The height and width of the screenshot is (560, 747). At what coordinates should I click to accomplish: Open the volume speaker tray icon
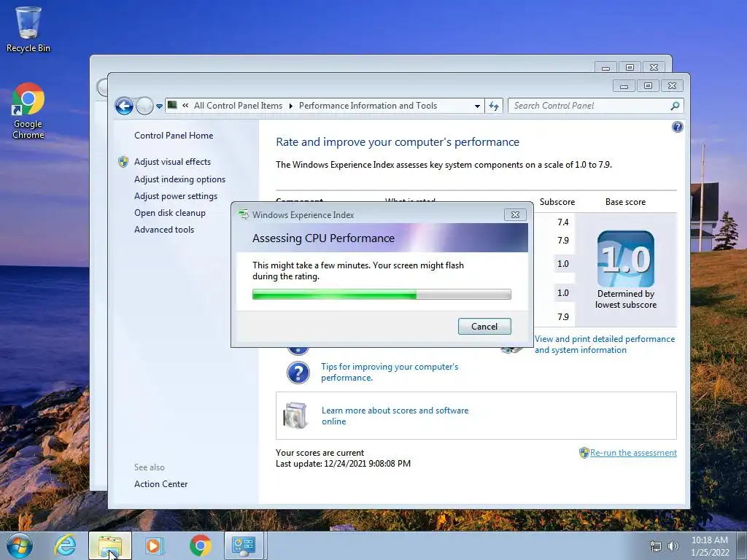[673, 546]
